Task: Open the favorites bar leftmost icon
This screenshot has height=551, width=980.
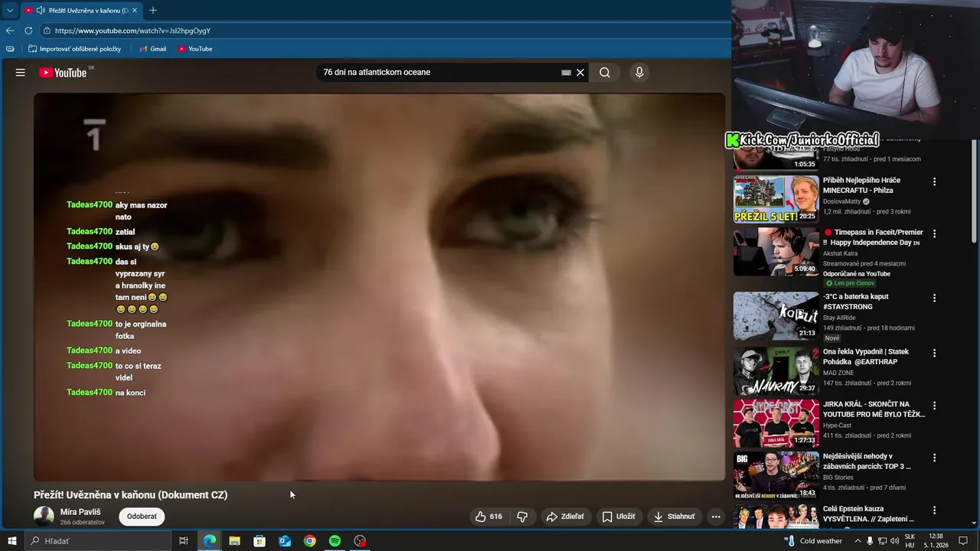Action: pos(10,49)
